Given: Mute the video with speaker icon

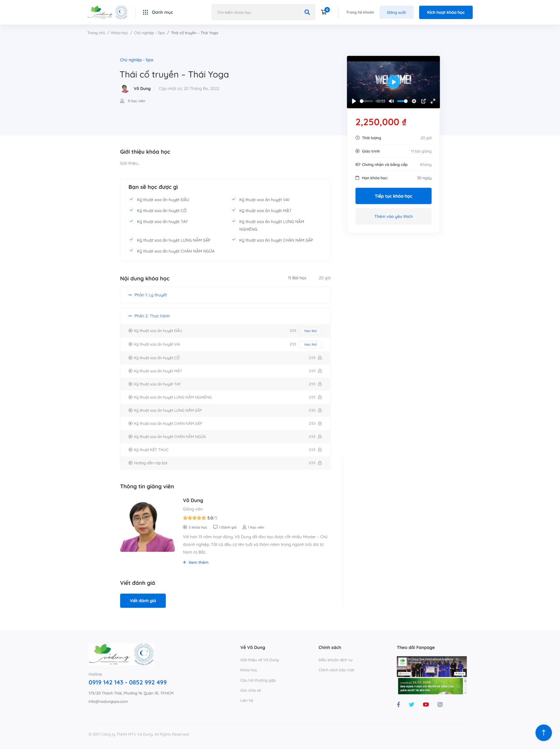Looking at the screenshot, I should coord(391,101).
